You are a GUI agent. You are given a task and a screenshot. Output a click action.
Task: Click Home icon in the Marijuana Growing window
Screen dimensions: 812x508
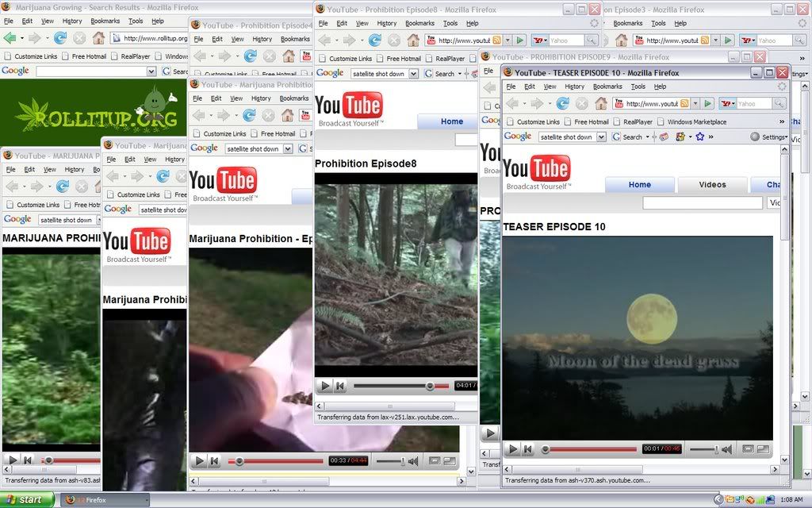[x=98, y=38]
